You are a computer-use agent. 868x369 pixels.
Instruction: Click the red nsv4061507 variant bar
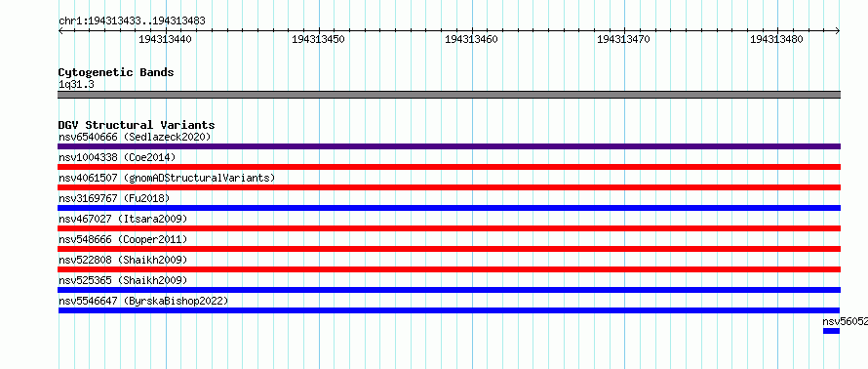(449, 187)
